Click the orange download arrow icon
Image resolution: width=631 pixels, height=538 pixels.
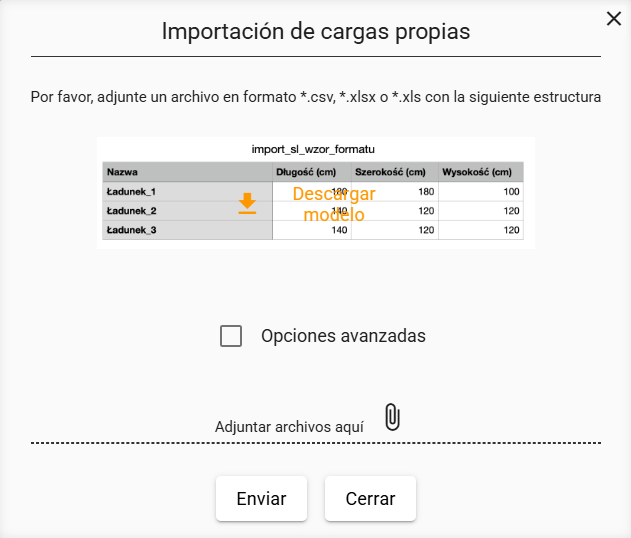pos(247,203)
